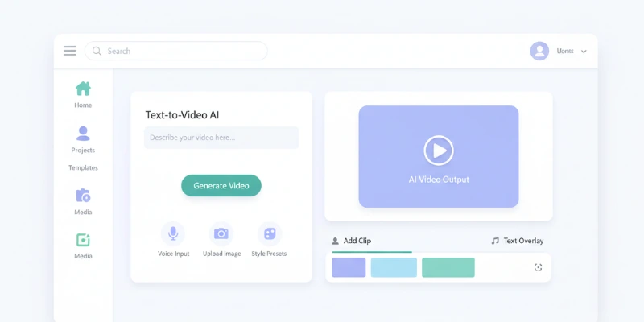The image size is (644, 322).
Task: Click the 'AI Video Output' label
Action: (439, 180)
